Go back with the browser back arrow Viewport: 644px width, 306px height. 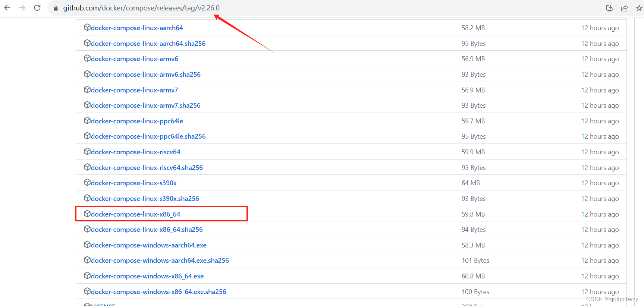(x=7, y=8)
